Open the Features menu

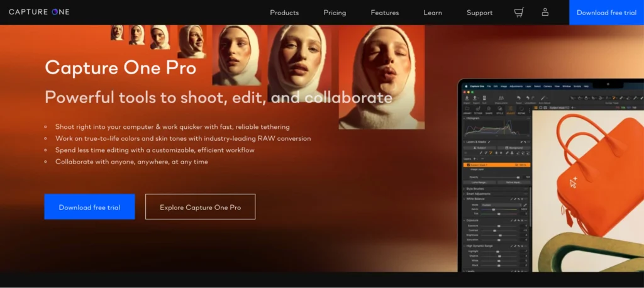pyautogui.click(x=385, y=13)
